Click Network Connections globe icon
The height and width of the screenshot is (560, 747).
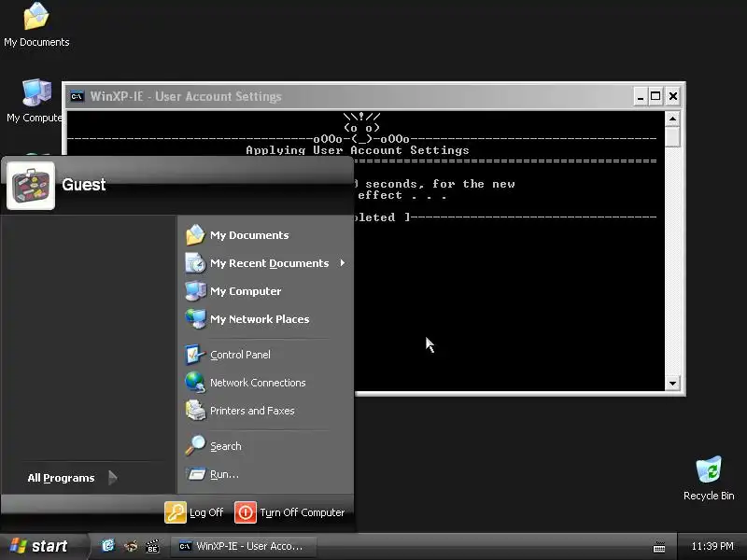[x=195, y=383]
